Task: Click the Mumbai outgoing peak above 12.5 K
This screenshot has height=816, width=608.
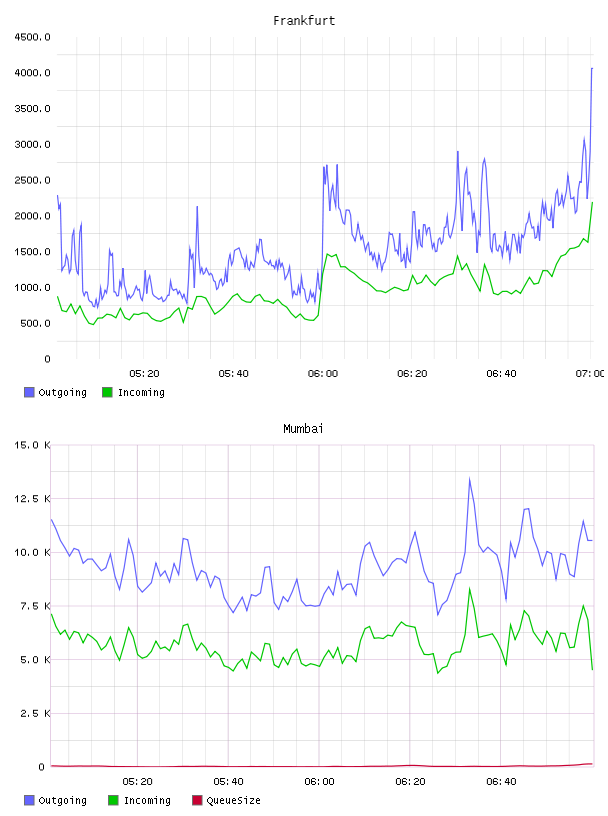Action: pyautogui.click(x=470, y=478)
